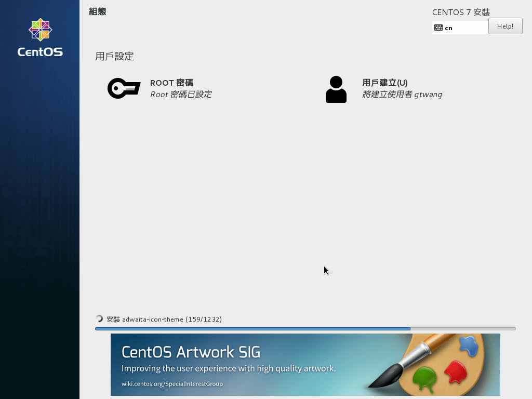This screenshot has width=532, height=399.
Task: Select the cn keyboard layout indicator
Action: pos(448,28)
